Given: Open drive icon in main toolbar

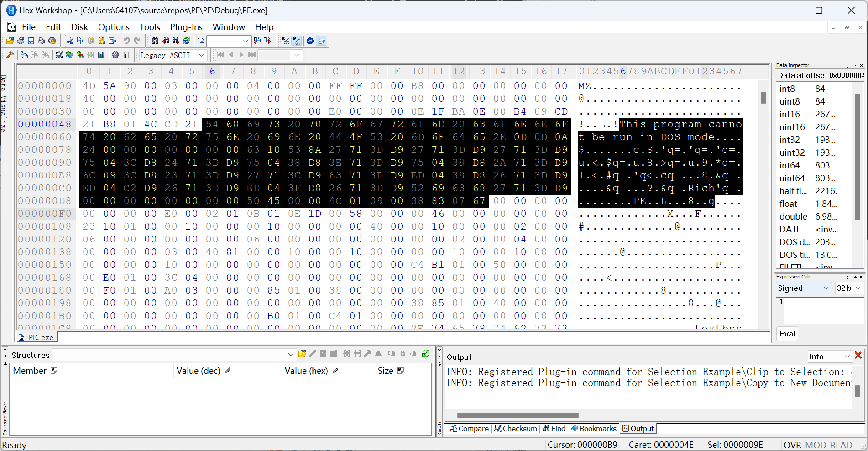Looking at the screenshot, I should [x=21, y=41].
